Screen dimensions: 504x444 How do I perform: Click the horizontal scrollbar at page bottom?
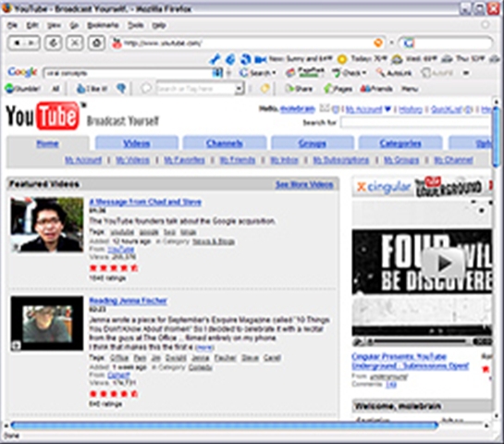(224, 425)
